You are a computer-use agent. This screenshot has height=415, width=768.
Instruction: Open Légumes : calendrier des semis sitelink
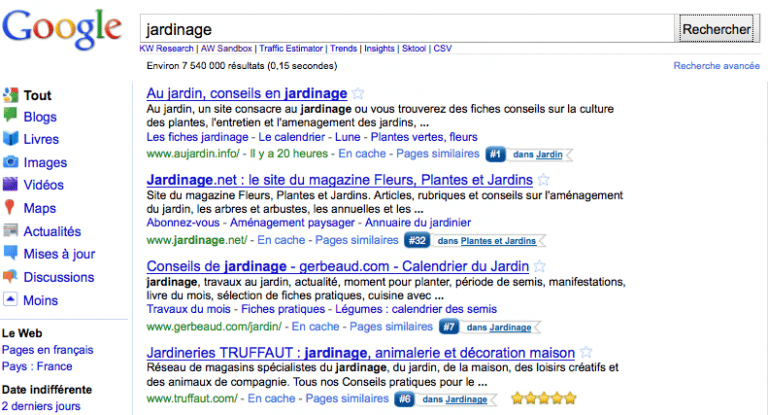point(416,309)
